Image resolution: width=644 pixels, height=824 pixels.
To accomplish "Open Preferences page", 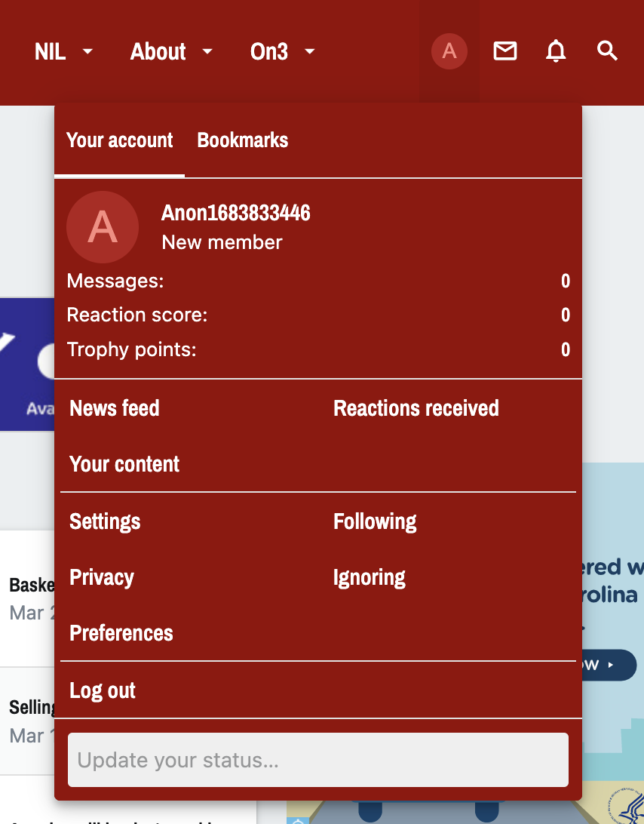I will (121, 633).
